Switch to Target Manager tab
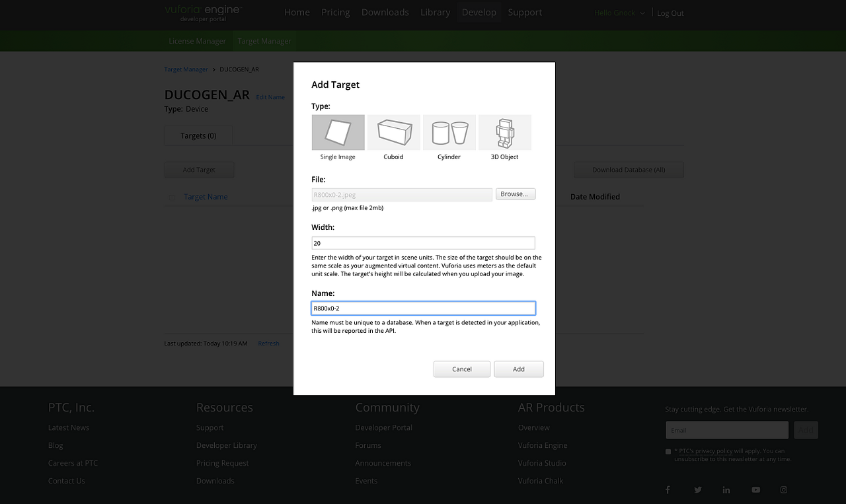This screenshot has height=504, width=846. [x=264, y=41]
